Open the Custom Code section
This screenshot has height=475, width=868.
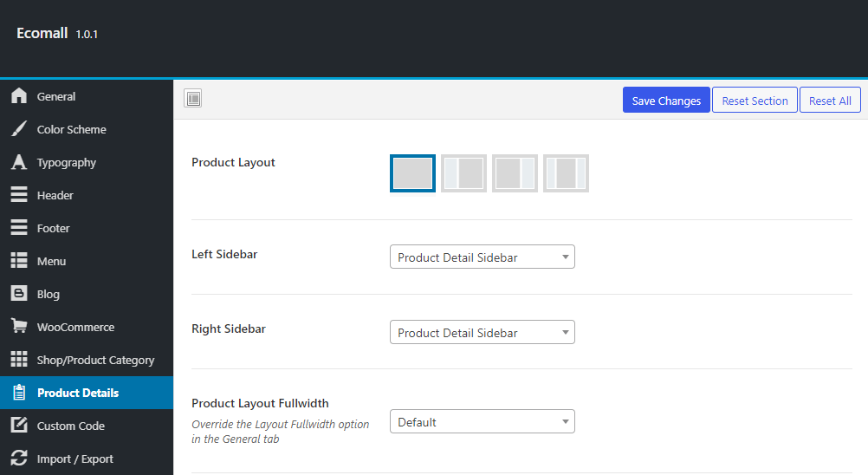click(87, 426)
